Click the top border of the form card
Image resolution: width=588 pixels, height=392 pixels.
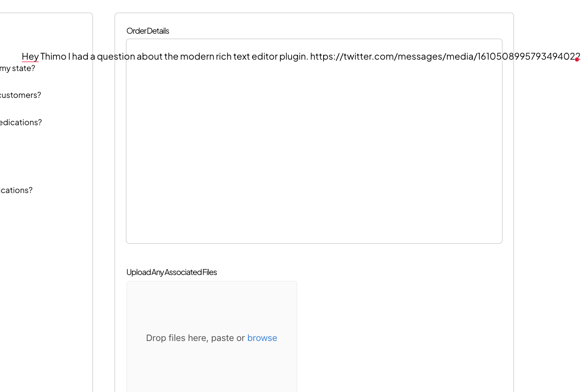(314, 13)
